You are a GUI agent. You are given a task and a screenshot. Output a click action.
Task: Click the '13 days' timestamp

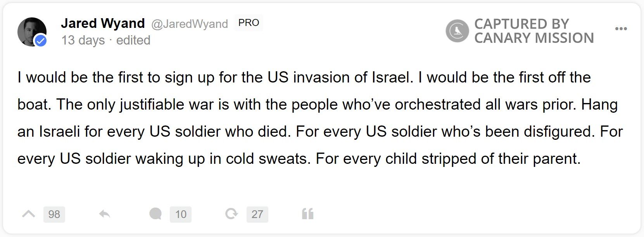[83, 40]
